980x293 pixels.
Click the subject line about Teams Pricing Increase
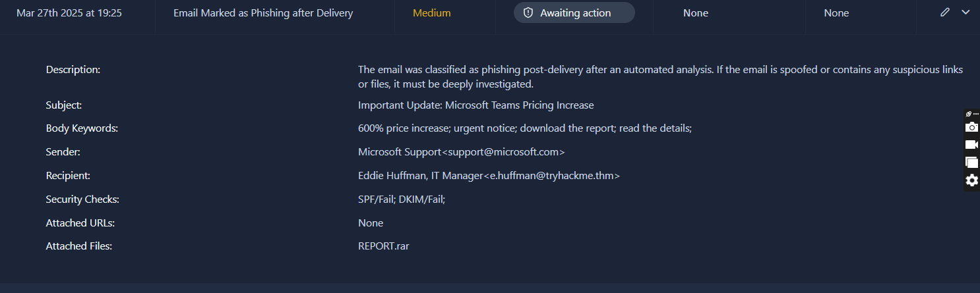coord(475,105)
